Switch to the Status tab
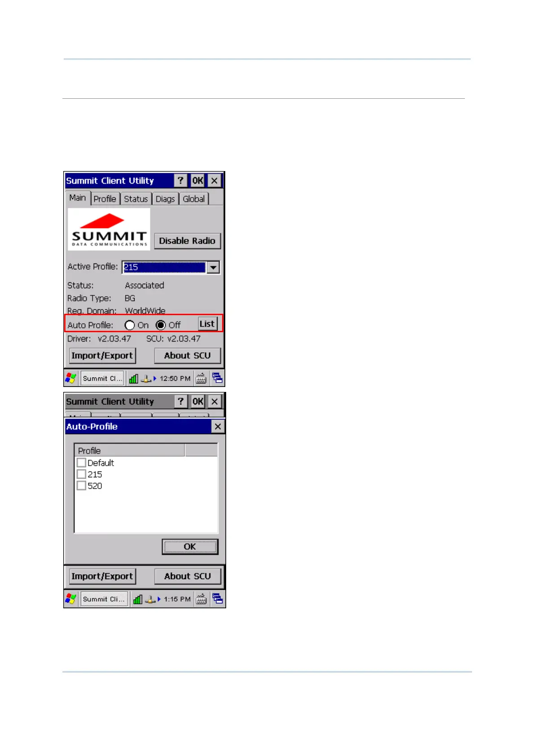The width and height of the screenshot is (534, 756). click(136, 199)
